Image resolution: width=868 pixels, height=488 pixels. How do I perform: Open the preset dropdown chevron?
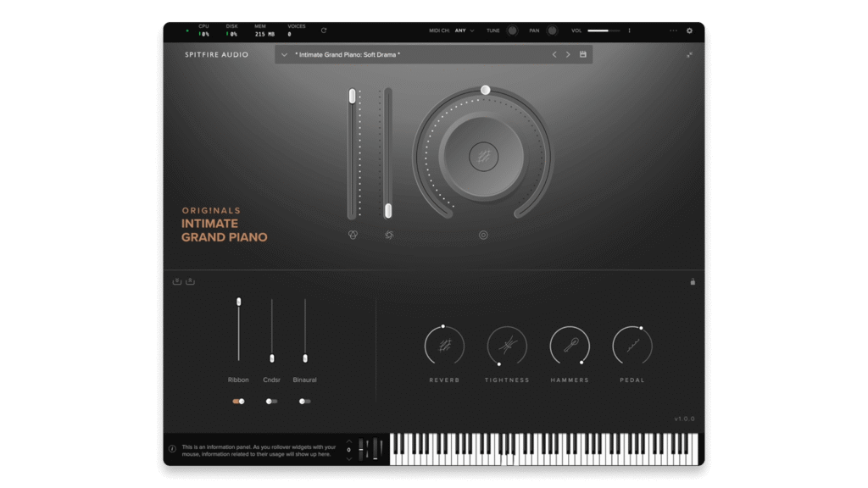click(x=284, y=55)
